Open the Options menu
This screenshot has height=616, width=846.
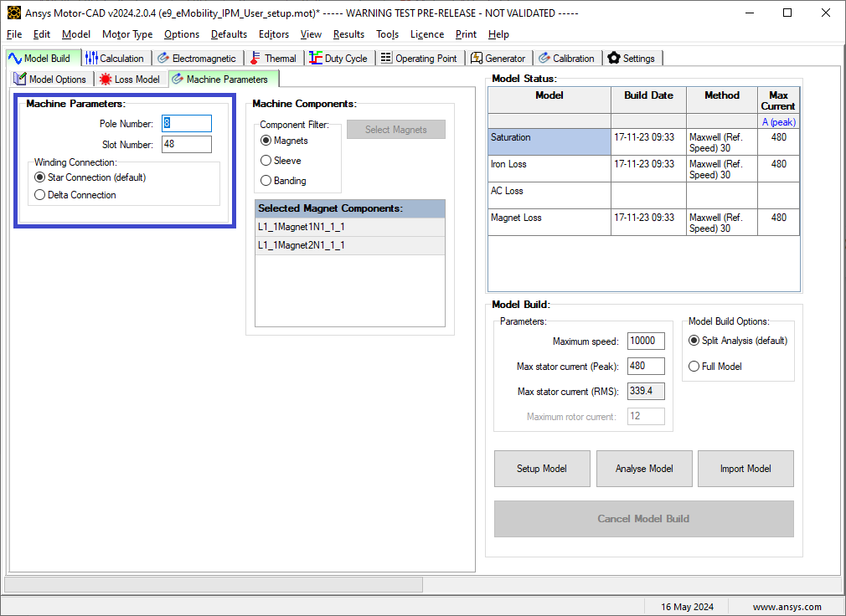coord(182,34)
